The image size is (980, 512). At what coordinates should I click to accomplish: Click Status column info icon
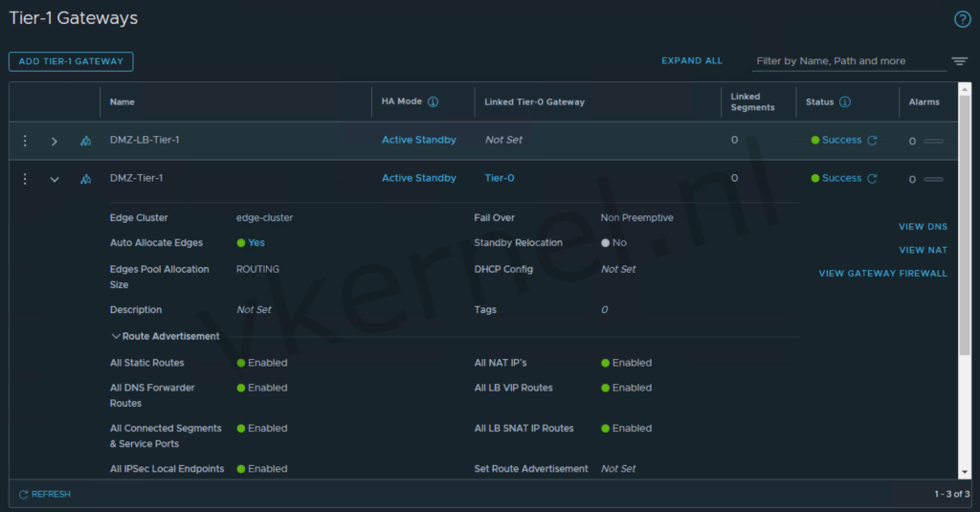tap(845, 102)
